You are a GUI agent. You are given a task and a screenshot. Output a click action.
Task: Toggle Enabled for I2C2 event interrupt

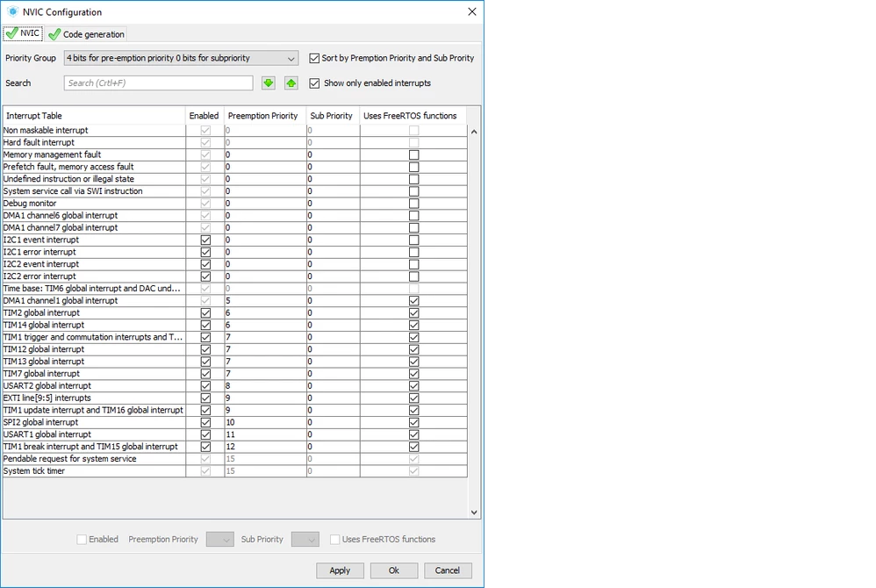click(205, 264)
